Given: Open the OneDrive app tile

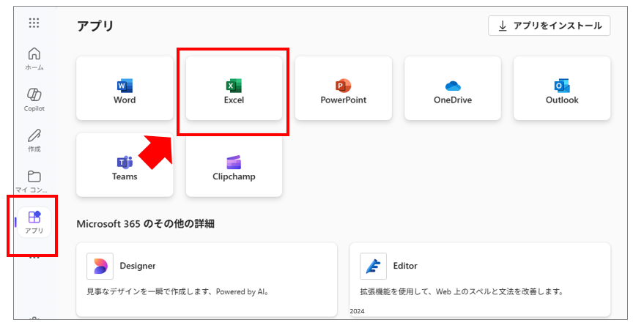Looking at the screenshot, I should 453,89.
